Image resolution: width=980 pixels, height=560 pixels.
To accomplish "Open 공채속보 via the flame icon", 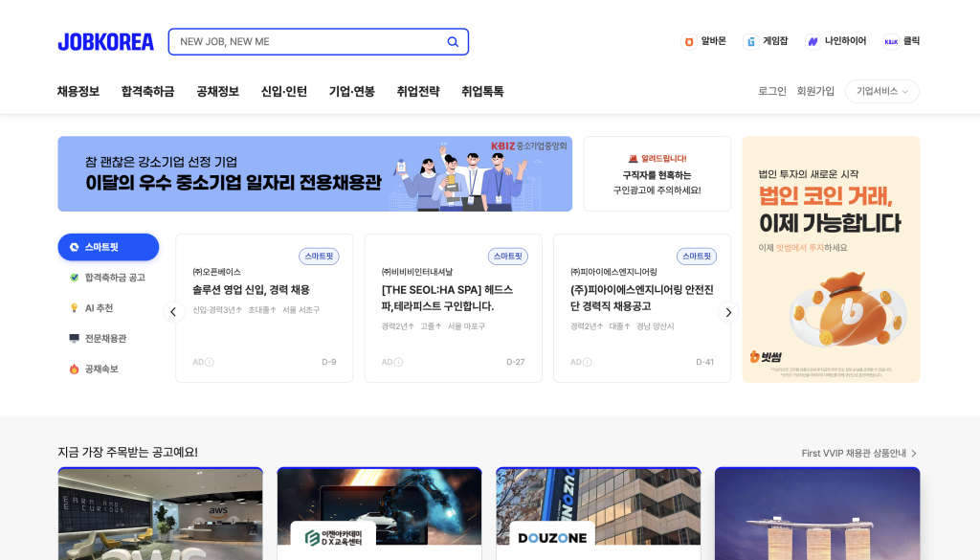I will 73,367.
